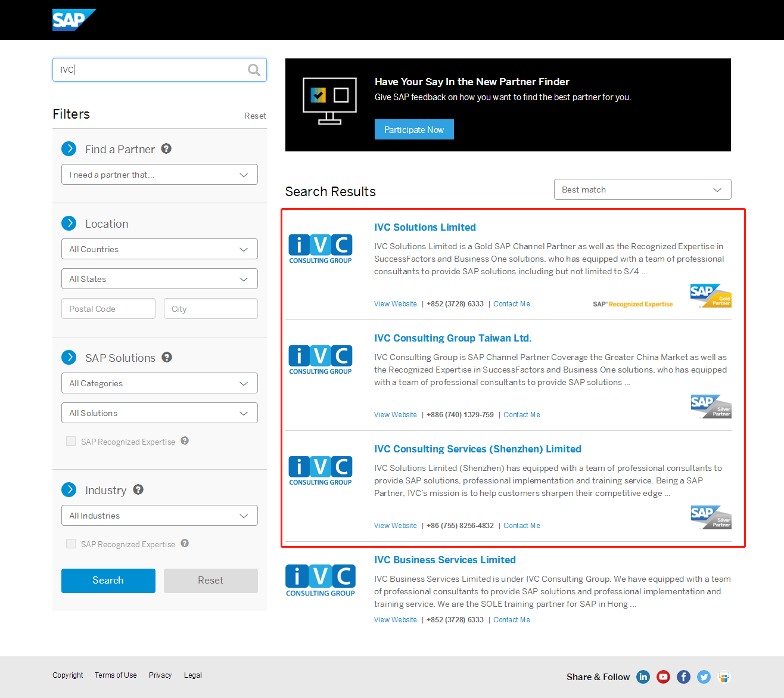The image size is (784, 698).
Task: Open SAP's Twitter page icon
Action: (x=704, y=677)
